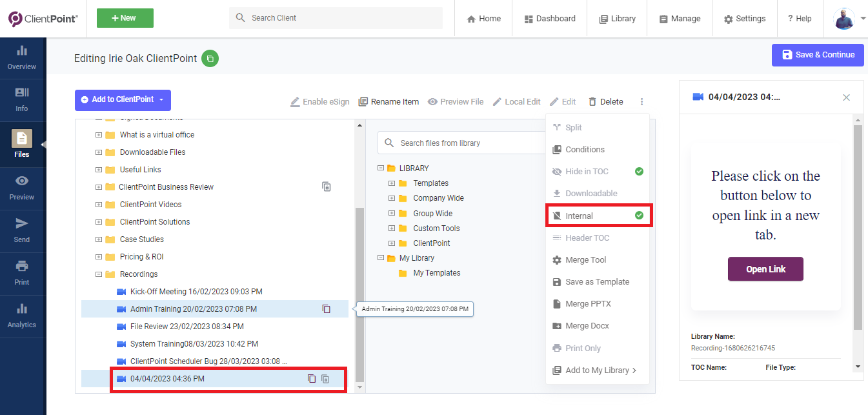Click the video icon of Kick-Off Meeting
Image resolution: width=868 pixels, height=415 pixels.
tap(121, 292)
